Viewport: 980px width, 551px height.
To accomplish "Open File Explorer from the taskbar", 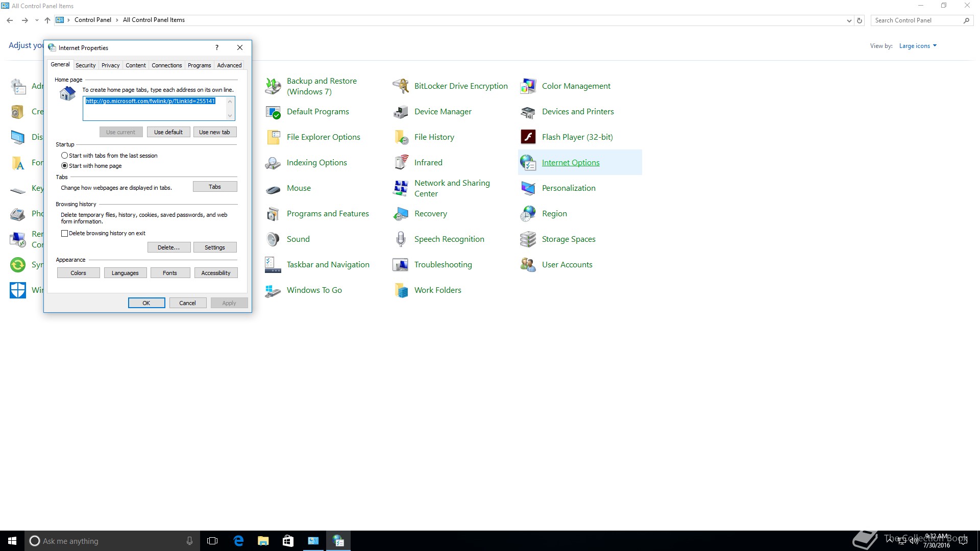I will 263,541.
